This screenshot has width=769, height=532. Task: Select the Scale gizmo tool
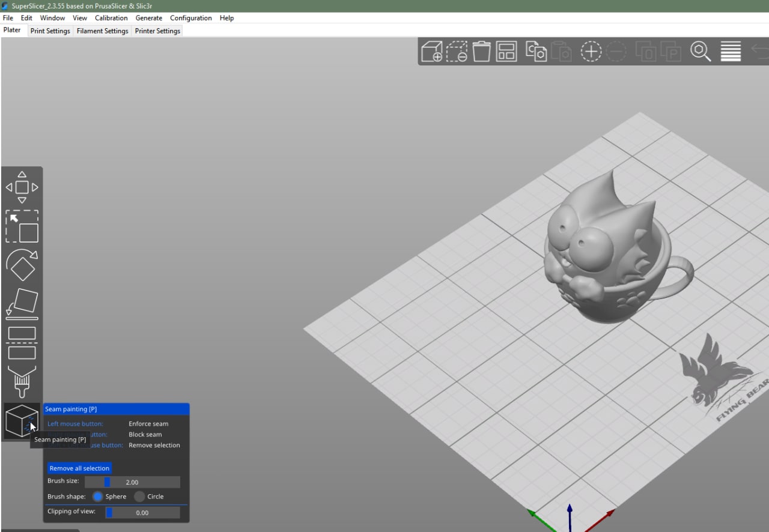coord(22,226)
